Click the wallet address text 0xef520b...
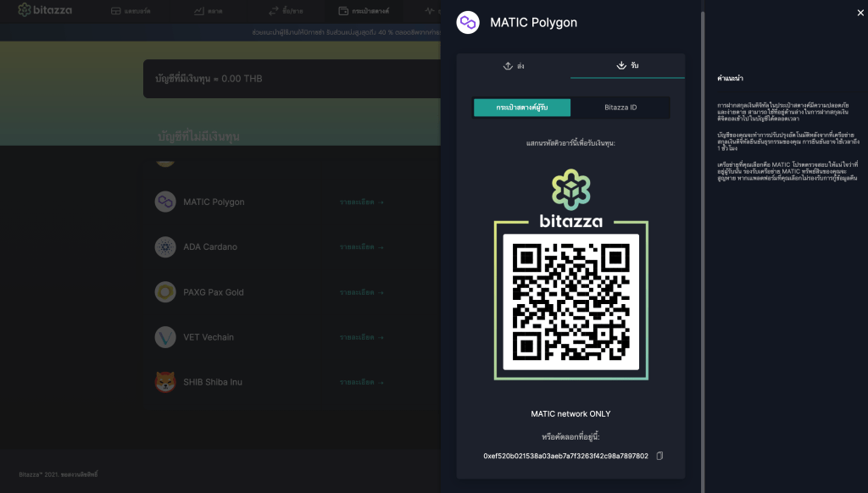Screen dimensions: 868x493 point(565,456)
